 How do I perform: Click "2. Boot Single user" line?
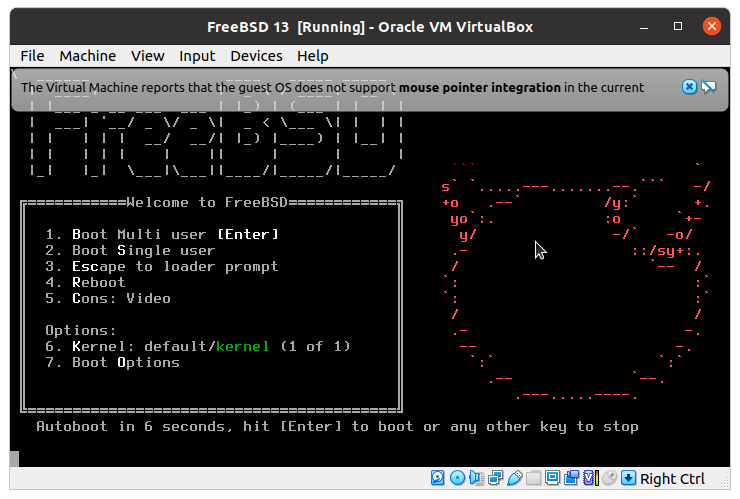[x=130, y=250]
